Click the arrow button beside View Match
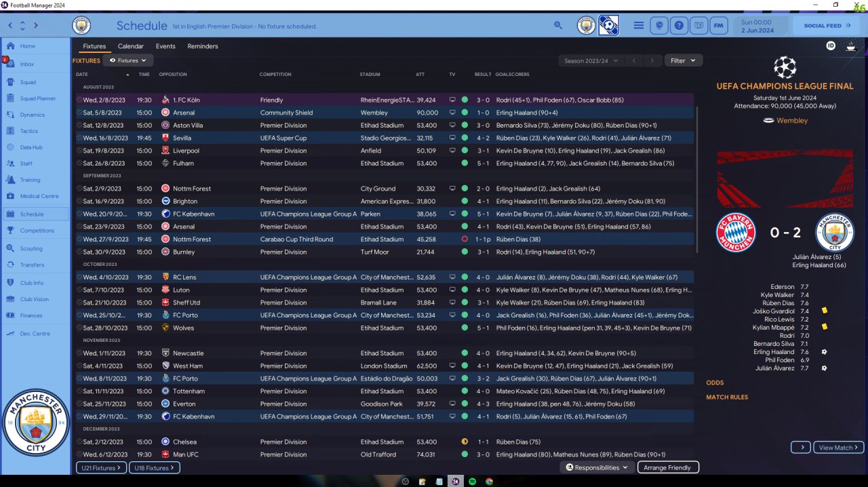This screenshot has height=487, width=868. pyautogui.click(x=800, y=448)
